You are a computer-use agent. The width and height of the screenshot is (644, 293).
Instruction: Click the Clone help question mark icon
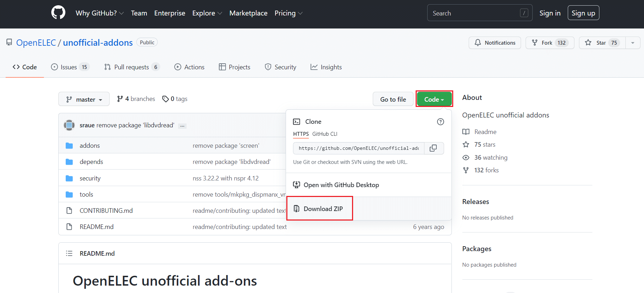pos(440,122)
